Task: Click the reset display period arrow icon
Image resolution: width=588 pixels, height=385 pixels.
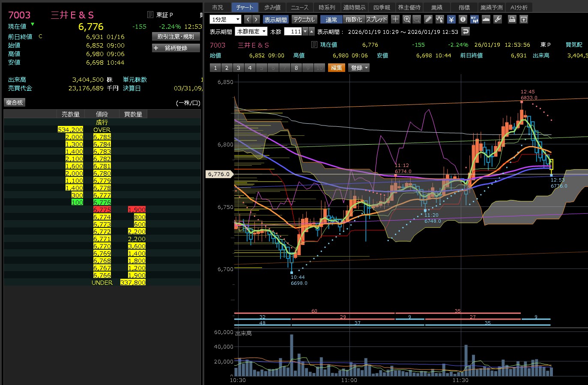Action: click(466, 31)
